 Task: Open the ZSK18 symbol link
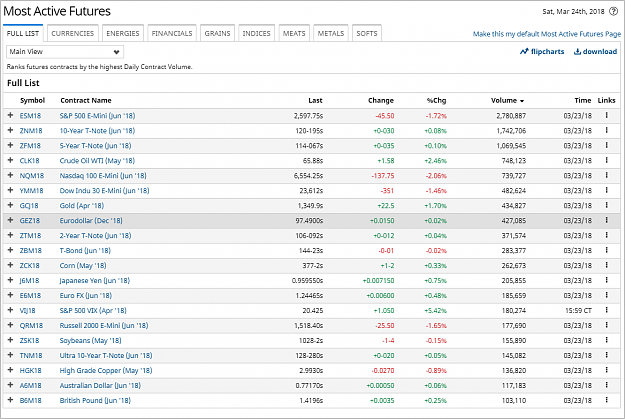point(29,340)
